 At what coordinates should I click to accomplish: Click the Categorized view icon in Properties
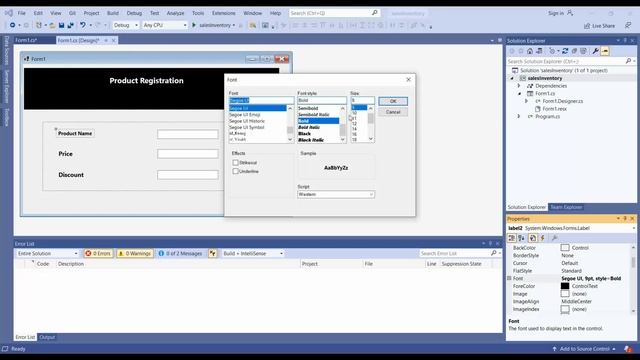(512, 238)
